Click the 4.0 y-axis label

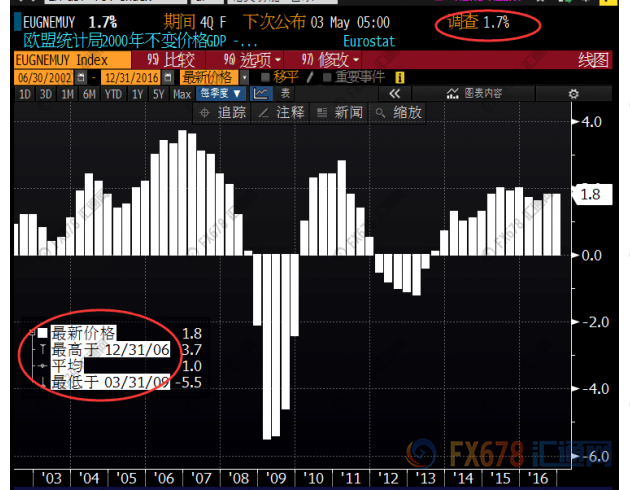[592, 122]
